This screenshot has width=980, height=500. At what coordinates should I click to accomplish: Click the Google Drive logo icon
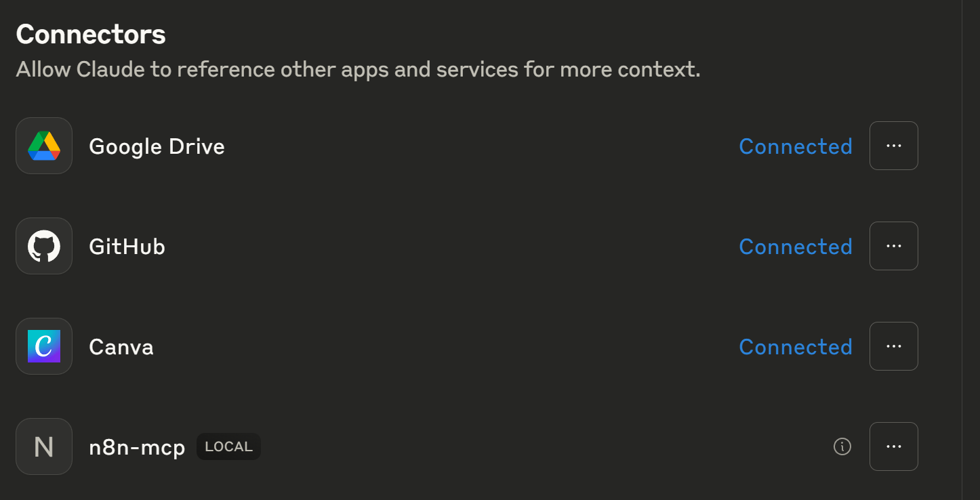click(x=44, y=146)
